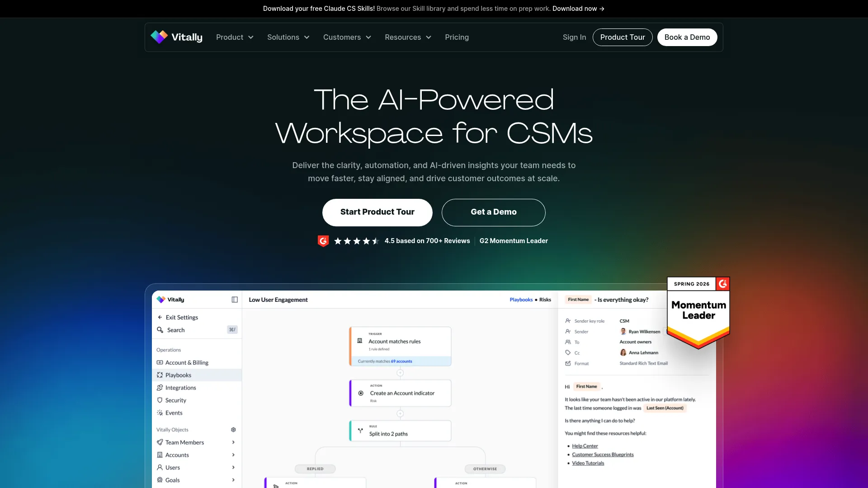Open the Product dropdown menu
This screenshot has width=868, height=488.
(x=235, y=37)
